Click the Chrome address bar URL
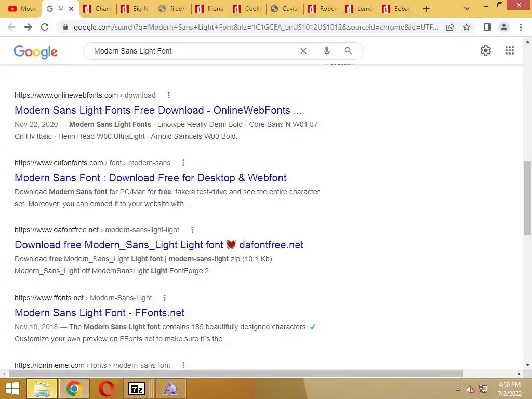The image size is (532, 399). click(x=256, y=27)
